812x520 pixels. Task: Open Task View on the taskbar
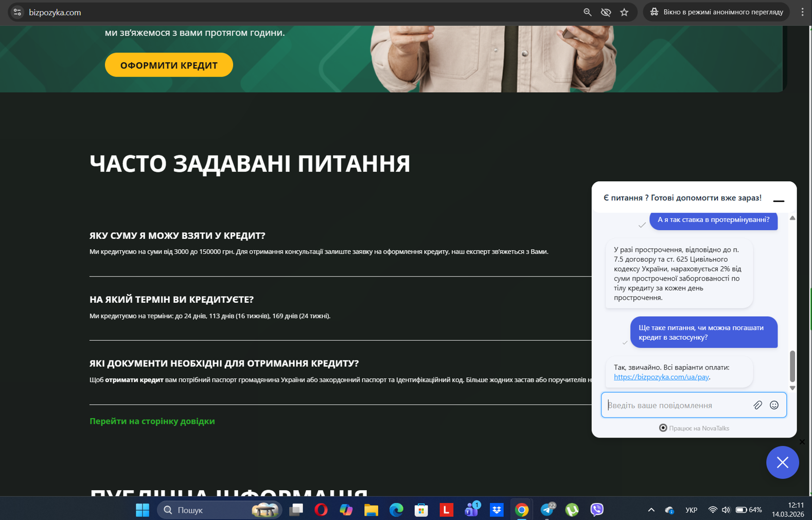tap(296, 510)
